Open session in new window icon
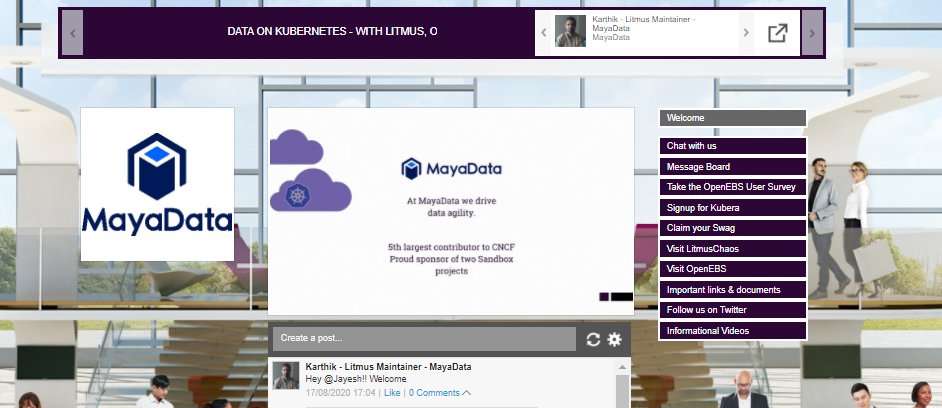Image resolution: width=942 pixels, height=408 pixels. click(x=777, y=33)
